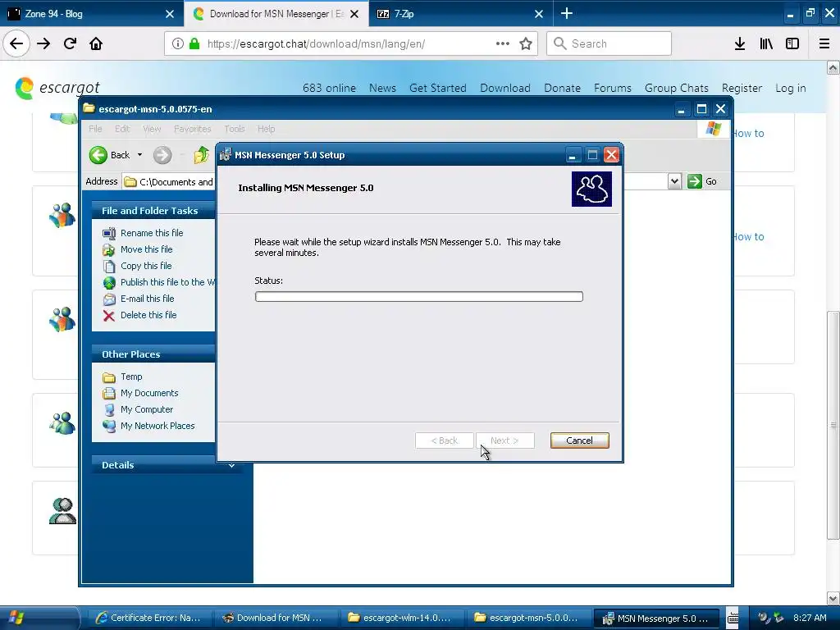The image size is (840, 630).
Task: Click Cancel in MSN Messenger Setup
Action: [580, 441]
